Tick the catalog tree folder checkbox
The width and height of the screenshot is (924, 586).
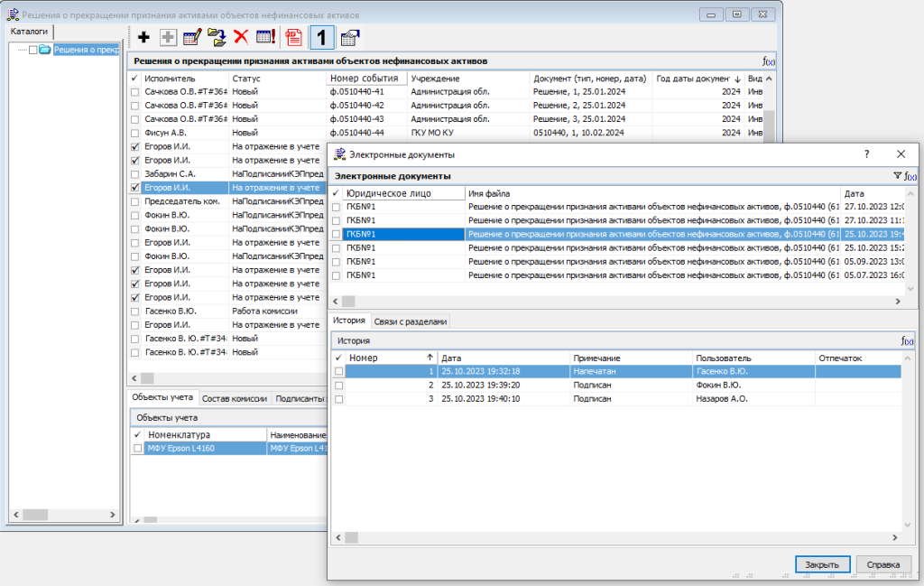click(33, 50)
